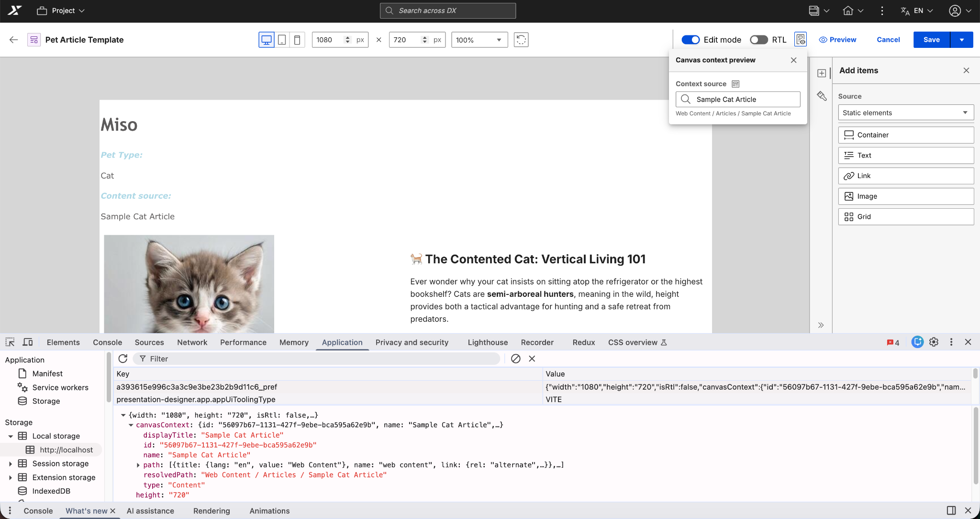Click the back arrow next to the template title
Viewport: 980px width, 519px height.
tap(13, 40)
